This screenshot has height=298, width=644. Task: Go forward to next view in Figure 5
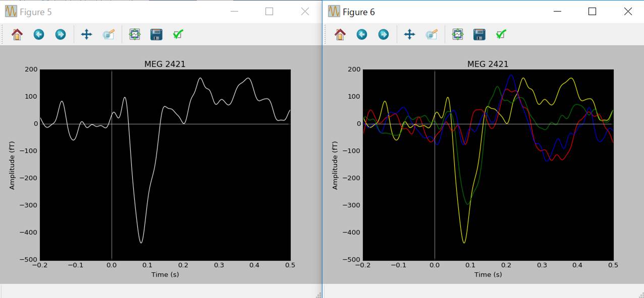click(x=61, y=34)
